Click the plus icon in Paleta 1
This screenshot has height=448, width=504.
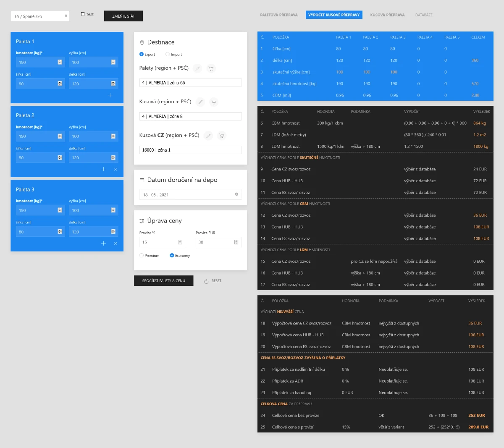[110, 95]
